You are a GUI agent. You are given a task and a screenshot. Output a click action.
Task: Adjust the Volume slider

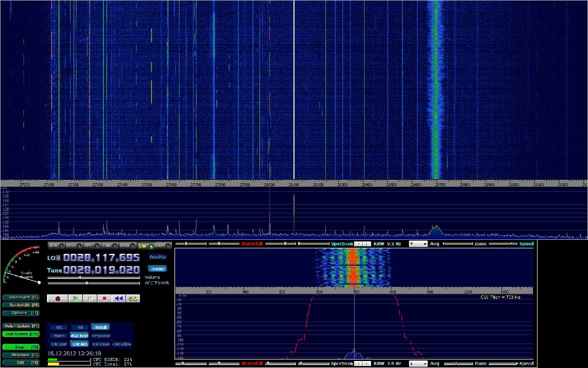(94, 278)
